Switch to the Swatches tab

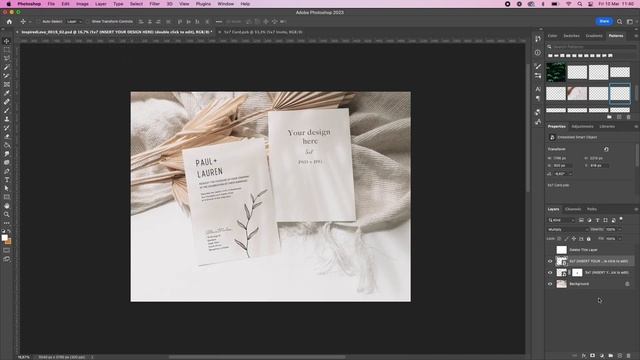point(571,36)
